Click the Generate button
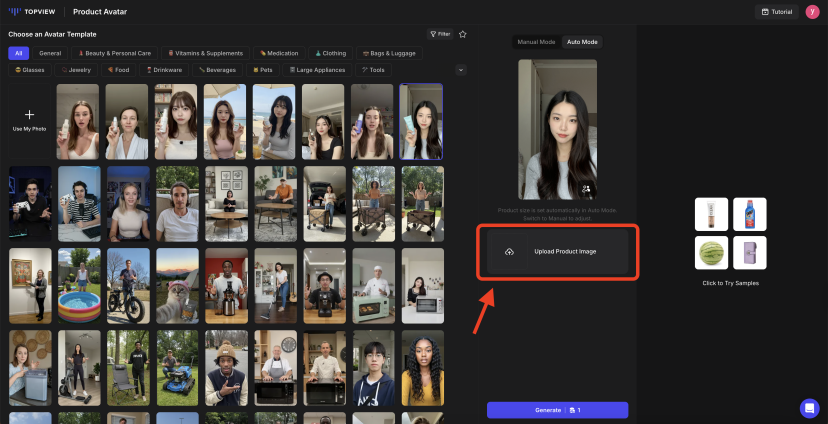 557,410
